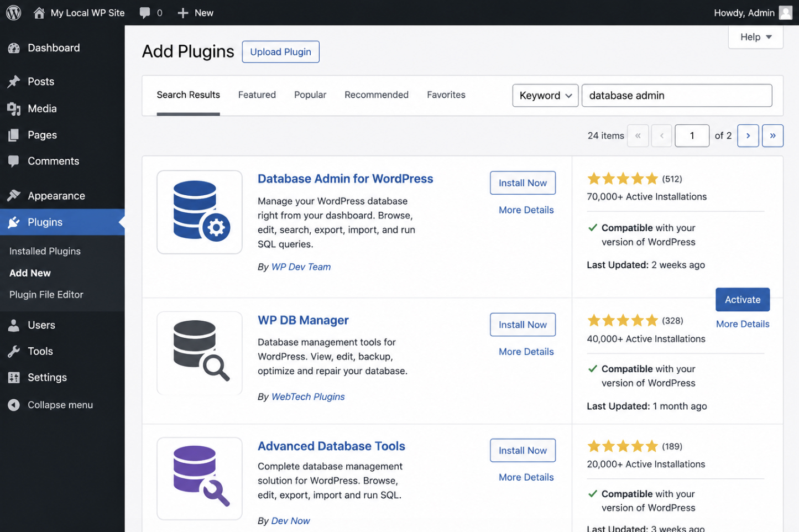Open author link WebTech Plugins
The width and height of the screenshot is (799, 532).
[x=308, y=397]
